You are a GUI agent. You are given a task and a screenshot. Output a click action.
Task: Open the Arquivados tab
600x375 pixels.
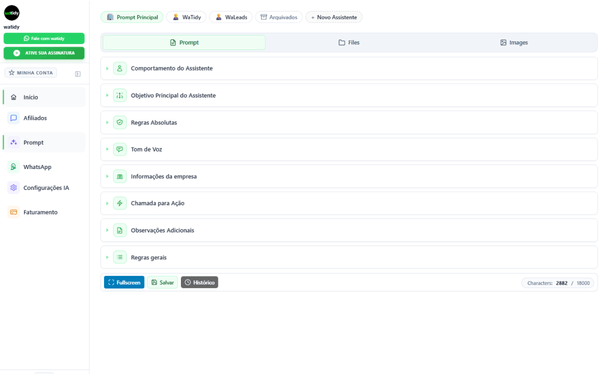coord(279,17)
